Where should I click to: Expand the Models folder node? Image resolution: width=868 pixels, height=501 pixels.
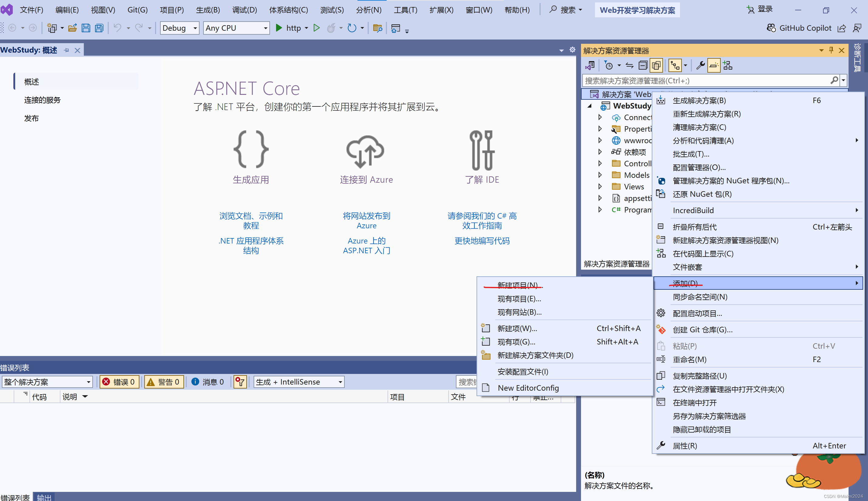pyautogui.click(x=600, y=175)
